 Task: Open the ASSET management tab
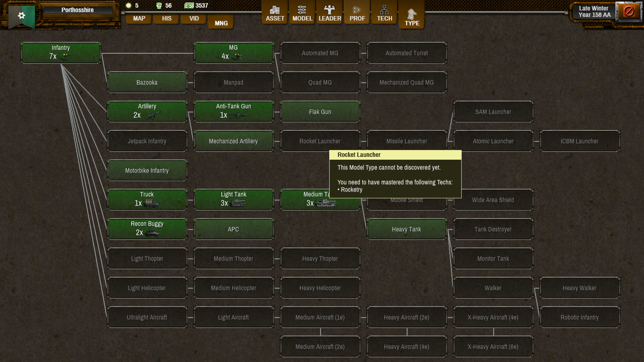(275, 12)
